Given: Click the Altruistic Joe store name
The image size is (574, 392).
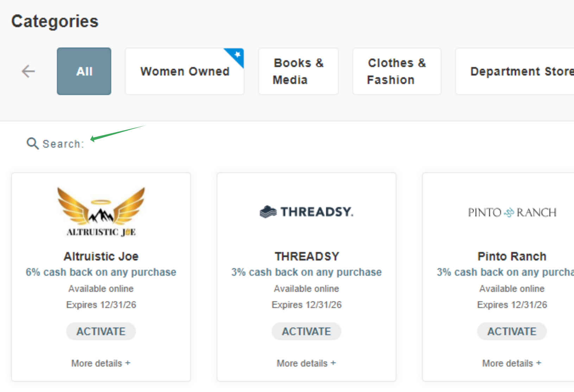Looking at the screenshot, I should click(101, 256).
